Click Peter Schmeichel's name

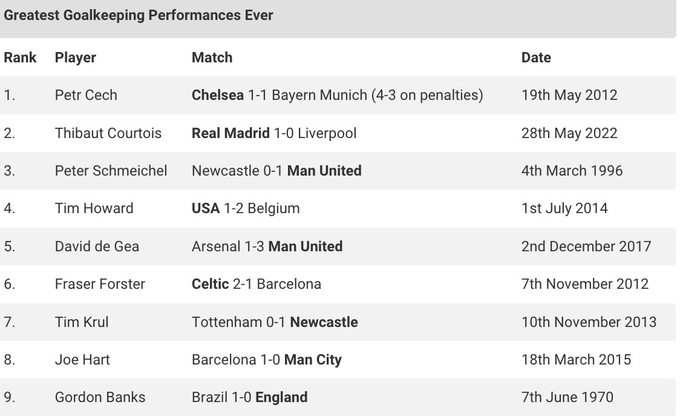111,171
